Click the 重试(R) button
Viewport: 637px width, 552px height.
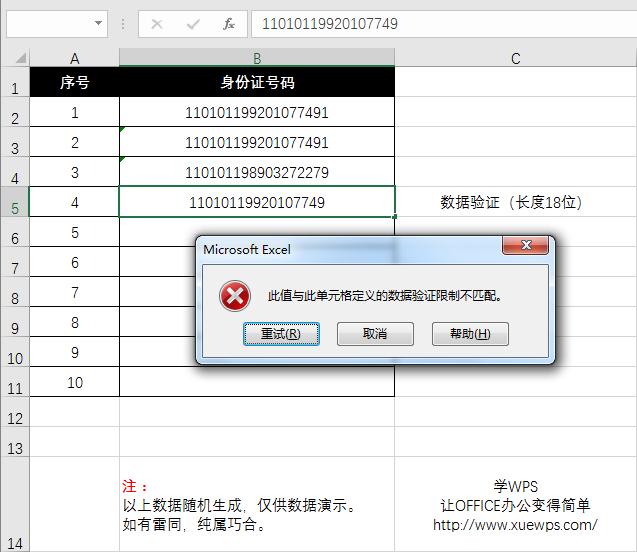[281, 334]
